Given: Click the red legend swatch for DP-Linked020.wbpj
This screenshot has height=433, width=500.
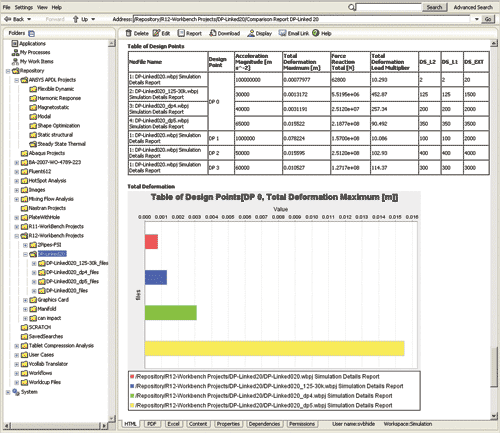Looking at the screenshot, I should (x=132, y=377).
